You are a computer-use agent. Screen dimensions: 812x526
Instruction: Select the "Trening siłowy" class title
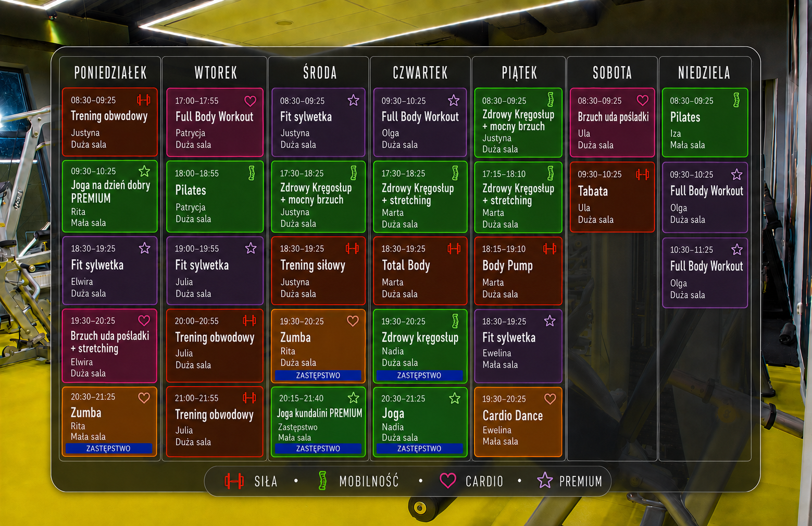(x=313, y=265)
